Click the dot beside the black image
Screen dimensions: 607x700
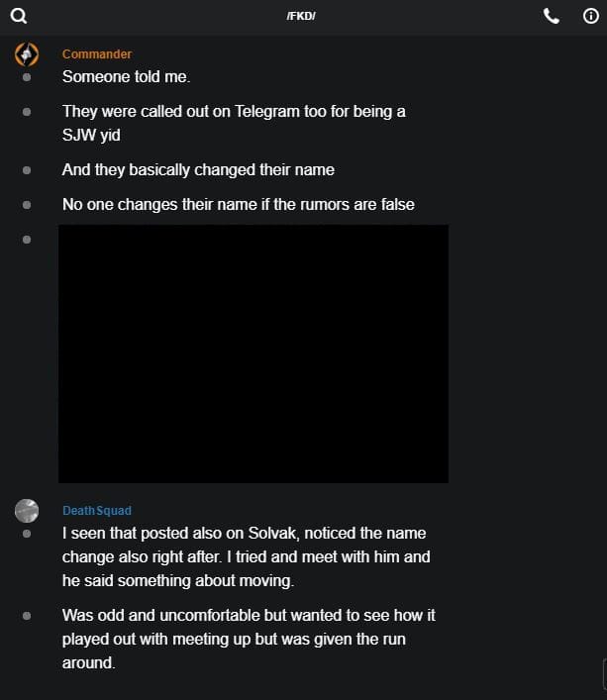tap(27, 240)
